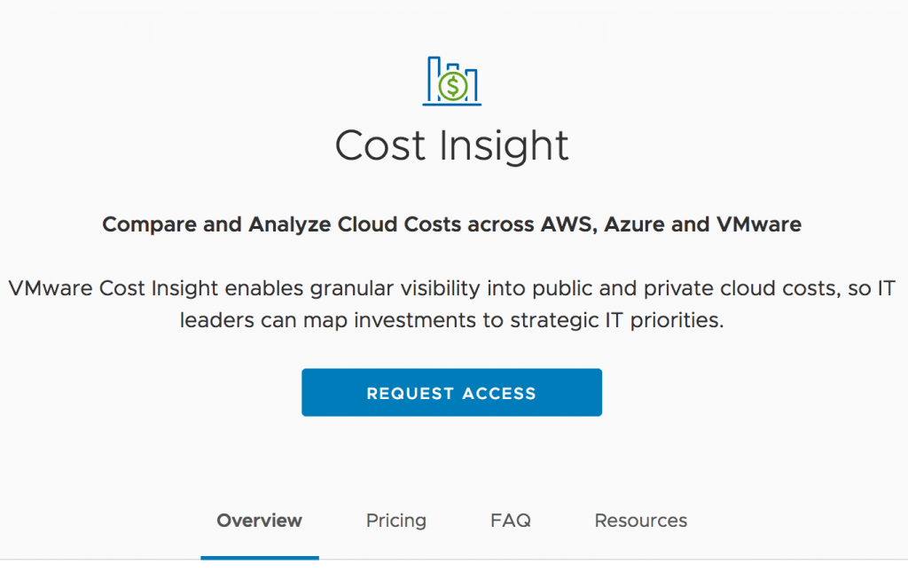The image size is (908, 588).
Task: Request access to VMware Cost Insight
Action: (x=451, y=392)
